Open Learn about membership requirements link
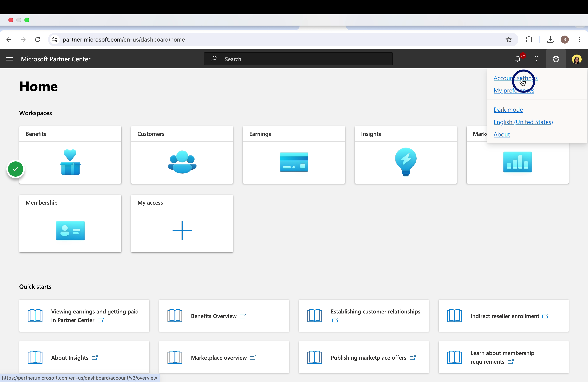Viewport: 588px width, 382px height. pos(504,357)
